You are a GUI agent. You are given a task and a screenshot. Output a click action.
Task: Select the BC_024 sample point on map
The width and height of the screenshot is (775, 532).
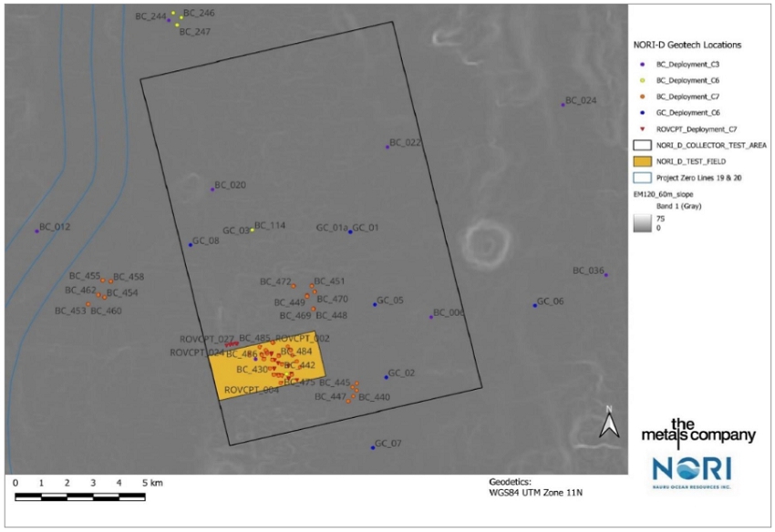563,105
